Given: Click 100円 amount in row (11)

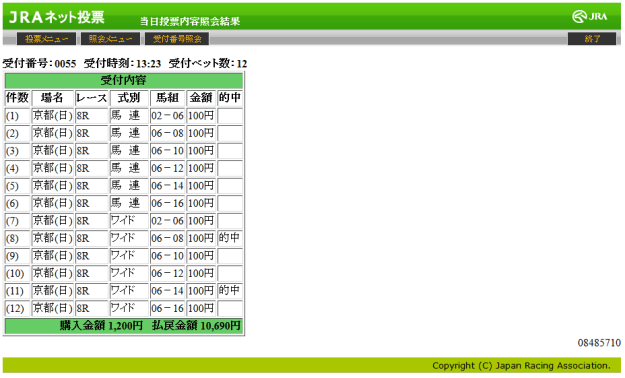Looking at the screenshot, I should [201, 291].
